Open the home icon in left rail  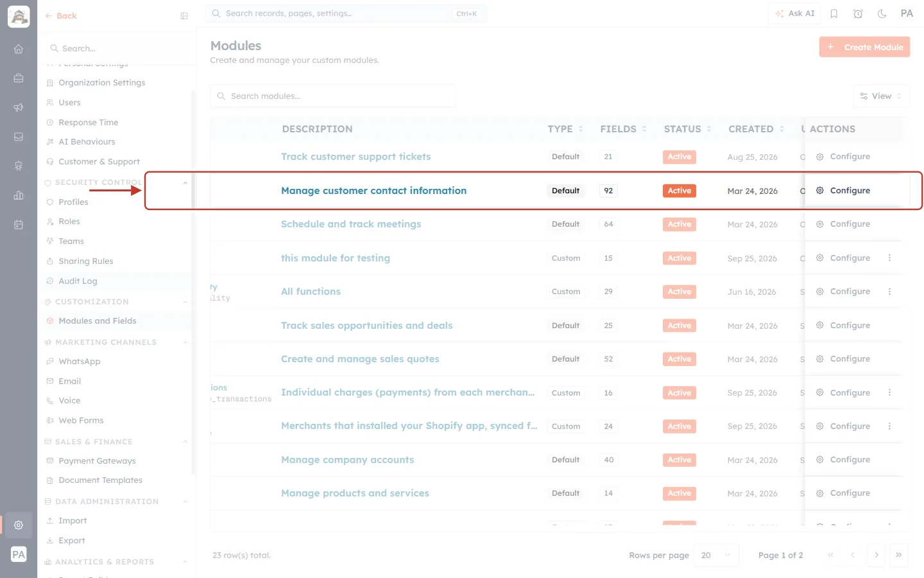(19, 49)
